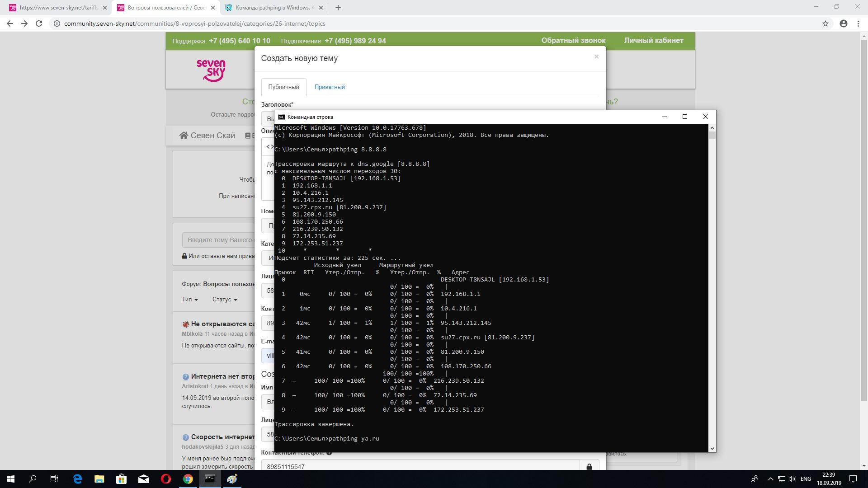Click the address bar URL
868x488 pixels.
[x=194, y=23]
